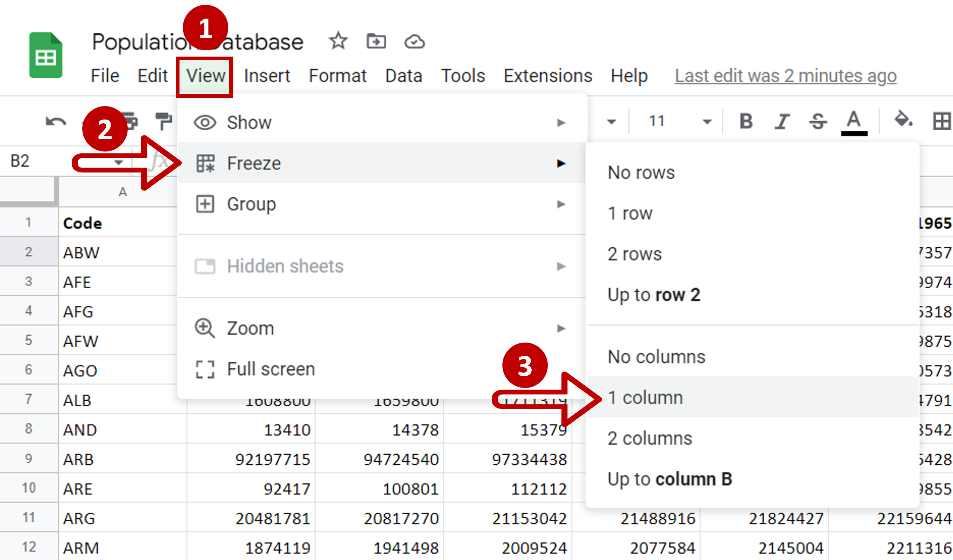This screenshot has height=560, width=953.
Task: Apply italic formatting
Action: click(x=782, y=121)
